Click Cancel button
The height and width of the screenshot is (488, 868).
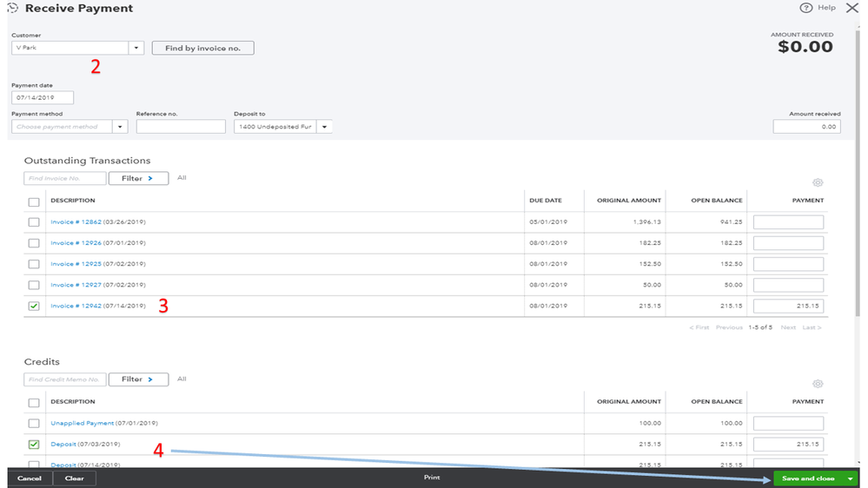point(30,478)
